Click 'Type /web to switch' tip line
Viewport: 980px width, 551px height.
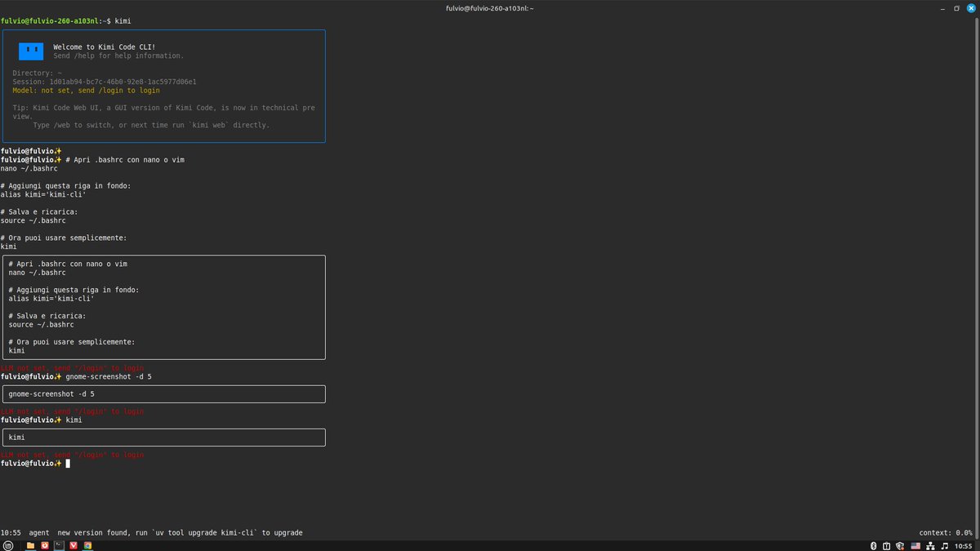point(151,125)
